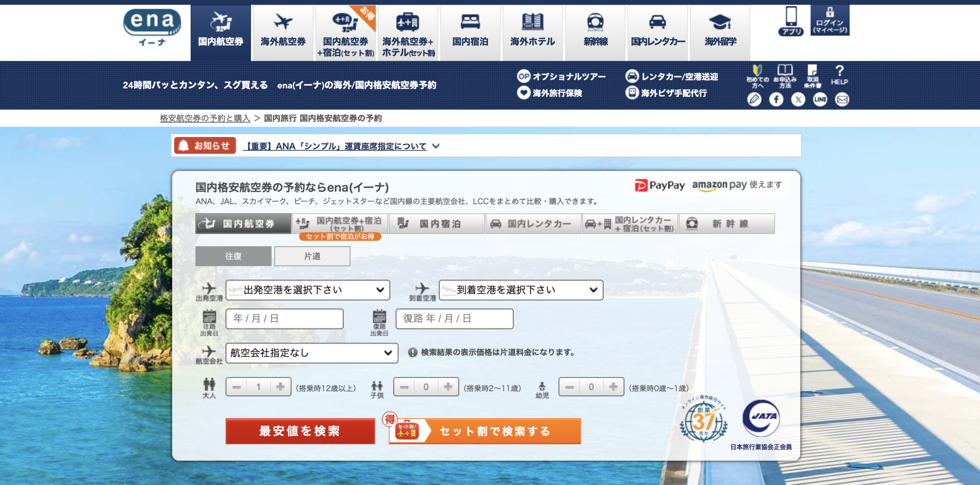Switch to 国内航空券+宿泊 search form tab
The image size is (980, 485).
(x=340, y=224)
